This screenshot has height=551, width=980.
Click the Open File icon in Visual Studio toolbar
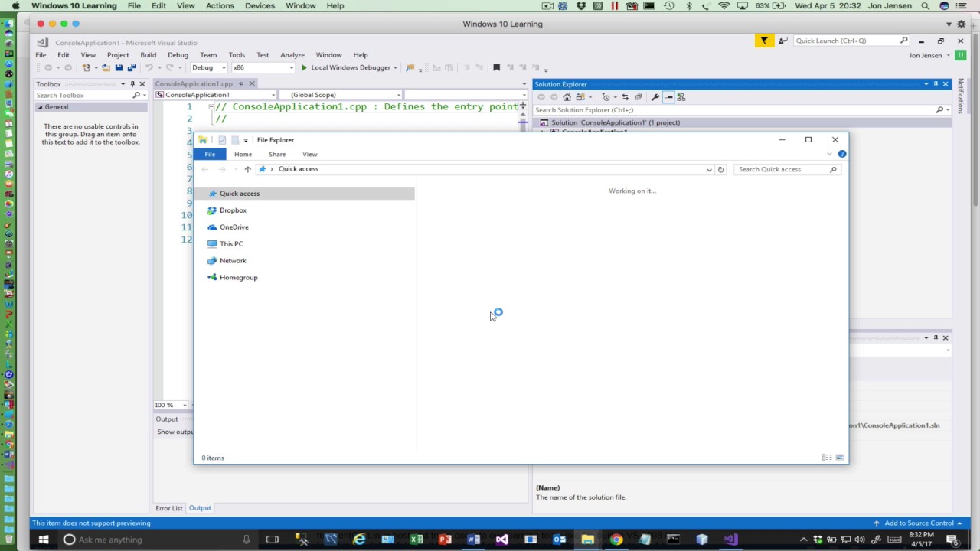(106, 67)
